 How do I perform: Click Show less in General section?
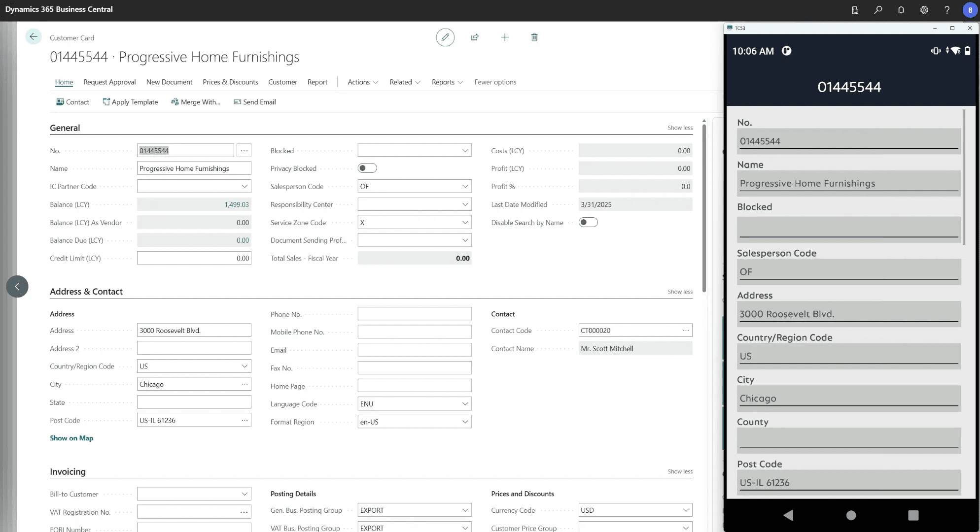(x=680, y=128)
